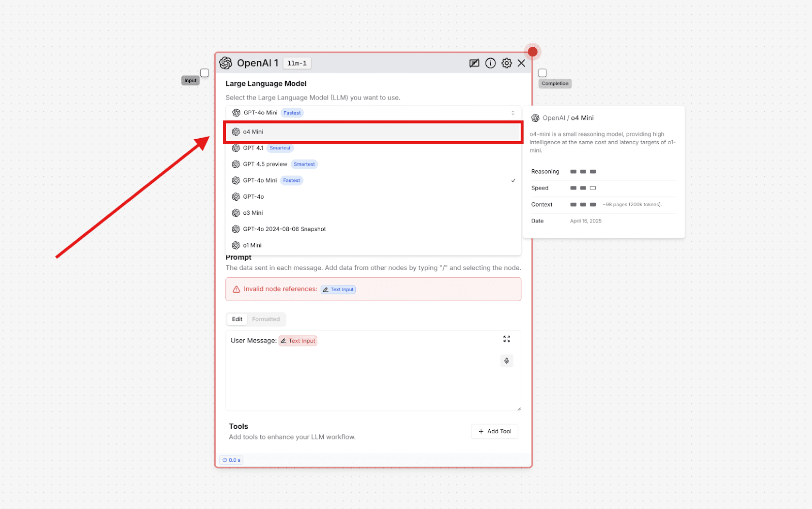Click the slashed panel icon in header
The height and width of the screenshot is (509, 812).
point(474,63)
